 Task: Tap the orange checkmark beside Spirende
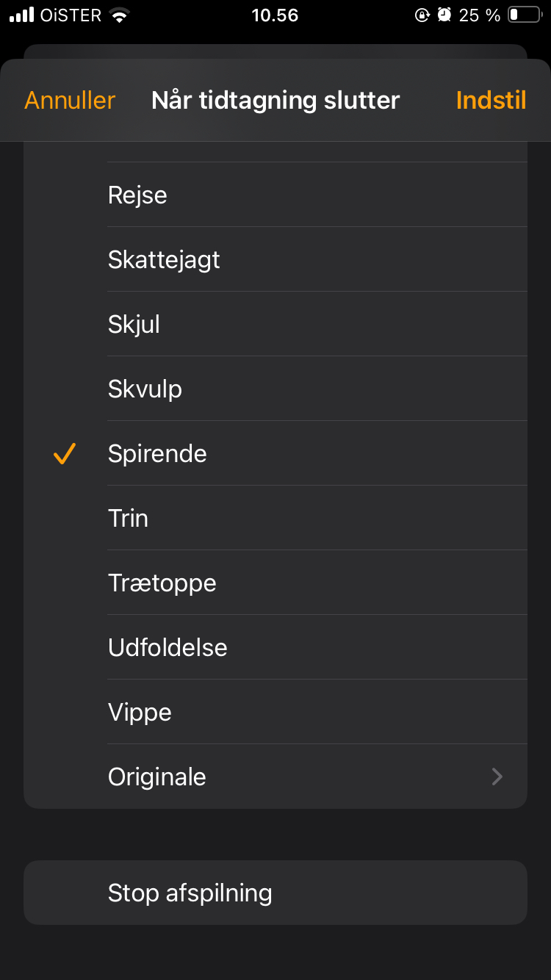point(65,454)
